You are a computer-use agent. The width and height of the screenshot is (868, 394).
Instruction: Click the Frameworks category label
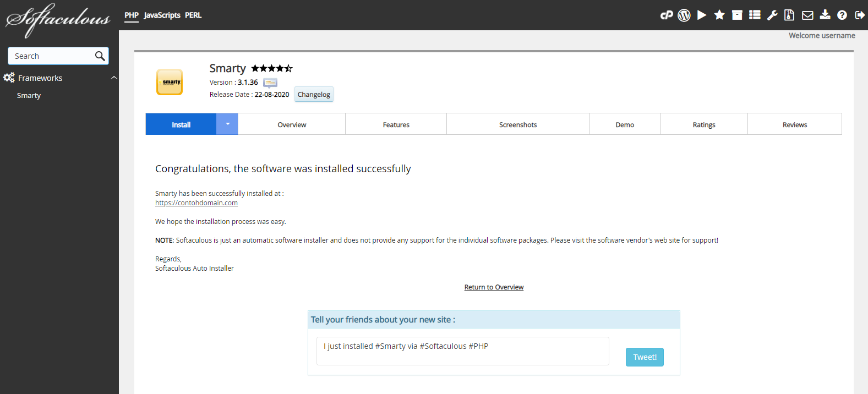click(40, 78)
